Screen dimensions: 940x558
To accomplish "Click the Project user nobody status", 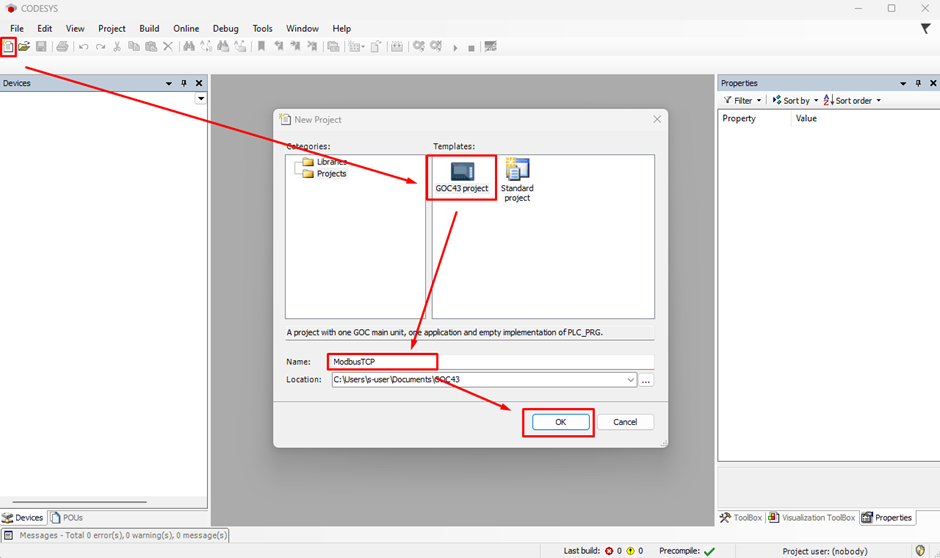I will [x=825, y=551].
